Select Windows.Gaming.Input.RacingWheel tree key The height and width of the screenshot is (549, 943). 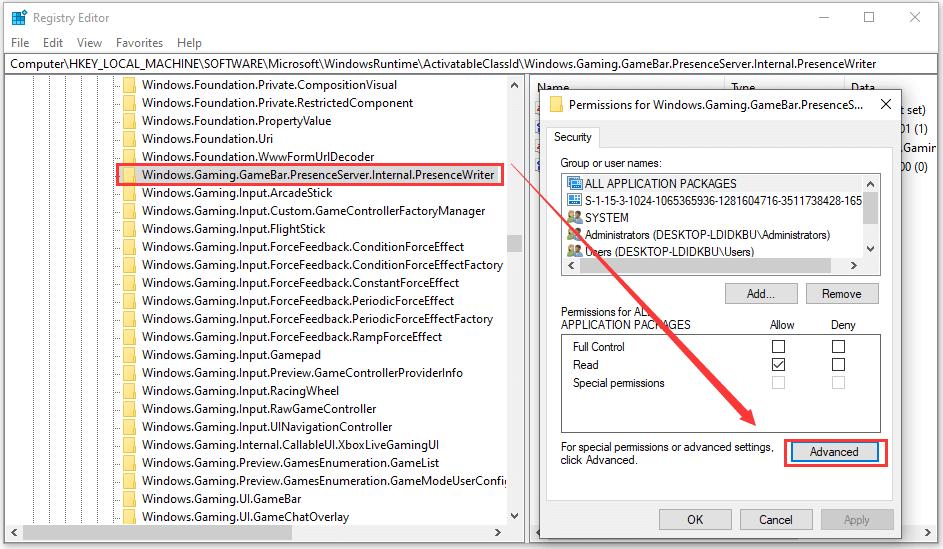pos(240,391)
